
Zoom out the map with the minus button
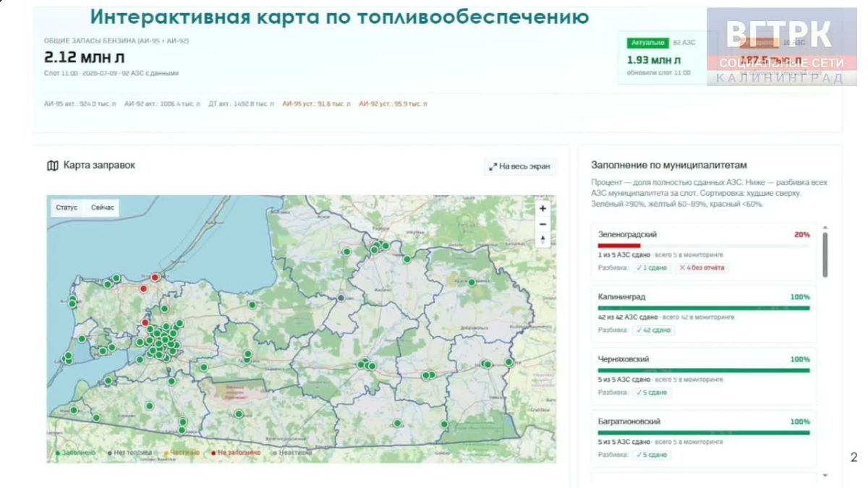pos(543,223)
